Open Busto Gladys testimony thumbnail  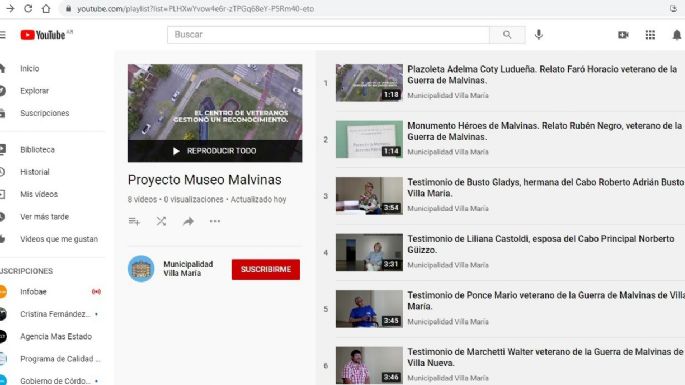click(369, 195)
